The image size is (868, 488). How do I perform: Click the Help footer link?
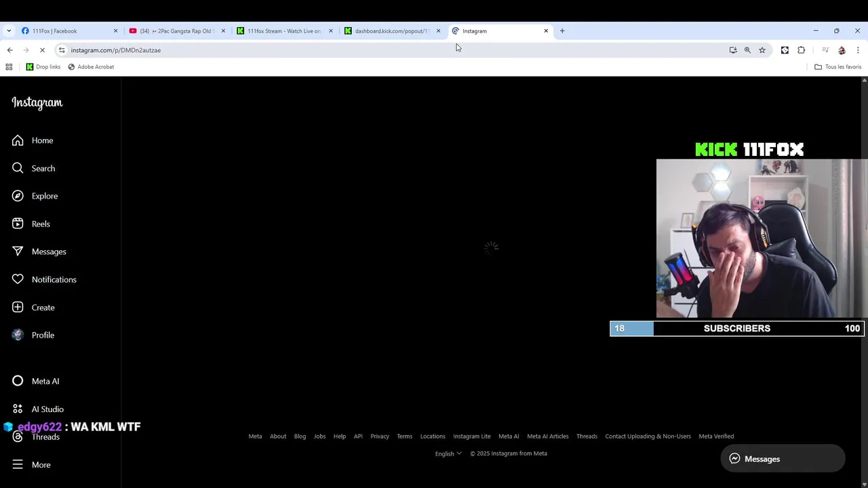tap(340, 436)
